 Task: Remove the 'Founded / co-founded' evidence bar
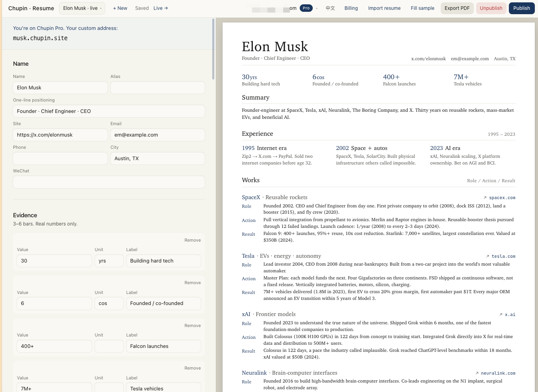(x=193, y=283)
